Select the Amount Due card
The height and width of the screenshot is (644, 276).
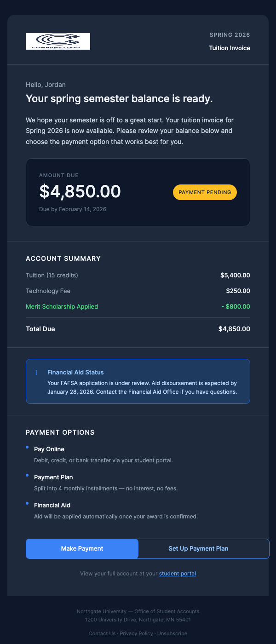coord(138,192)
